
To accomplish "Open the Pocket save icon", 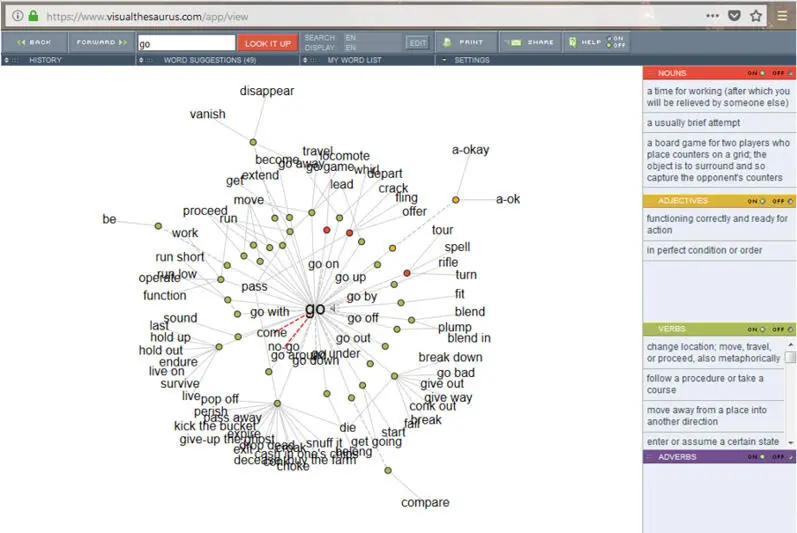I will coord(734,16).
